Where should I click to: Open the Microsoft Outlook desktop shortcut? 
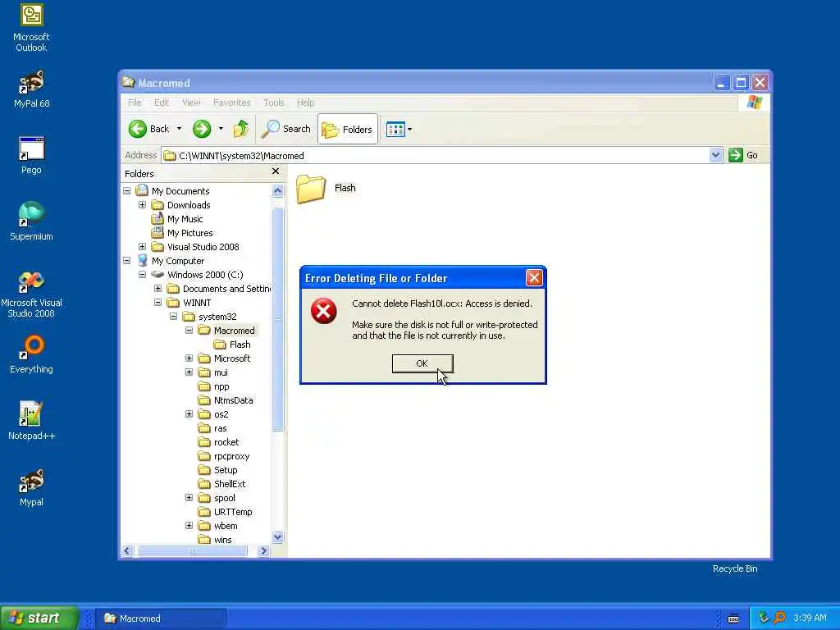31,28
